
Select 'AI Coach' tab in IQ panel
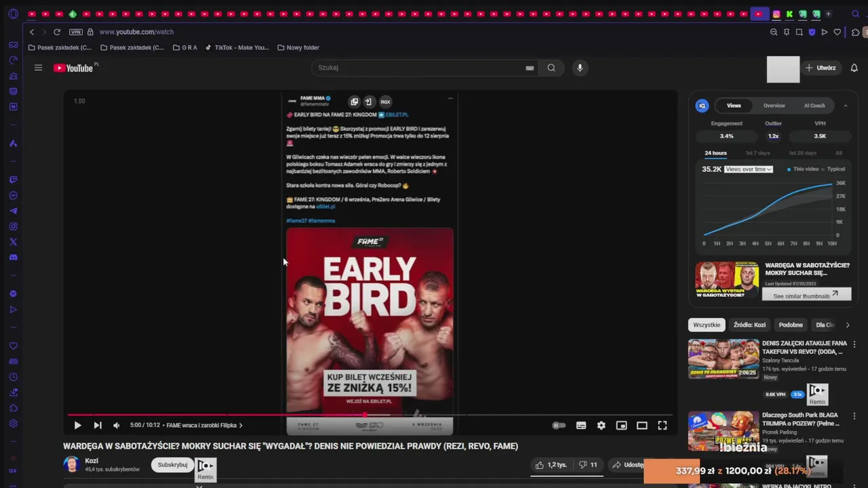tap(814, 106)
